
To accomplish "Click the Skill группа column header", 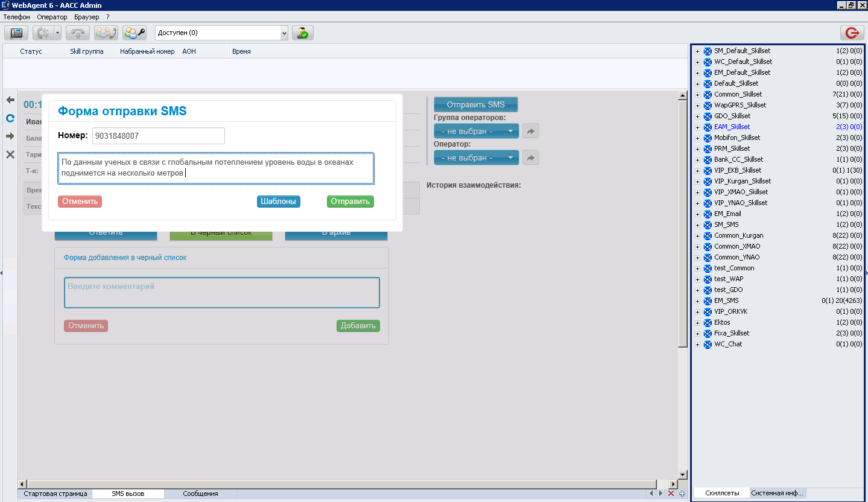I will 92,51.
